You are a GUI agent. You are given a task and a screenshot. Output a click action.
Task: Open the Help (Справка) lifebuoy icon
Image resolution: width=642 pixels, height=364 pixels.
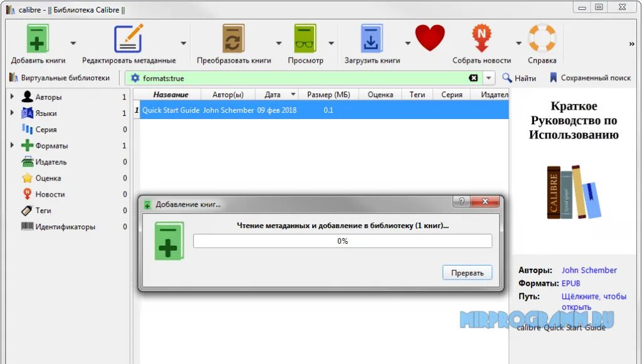tap(542, 38)
